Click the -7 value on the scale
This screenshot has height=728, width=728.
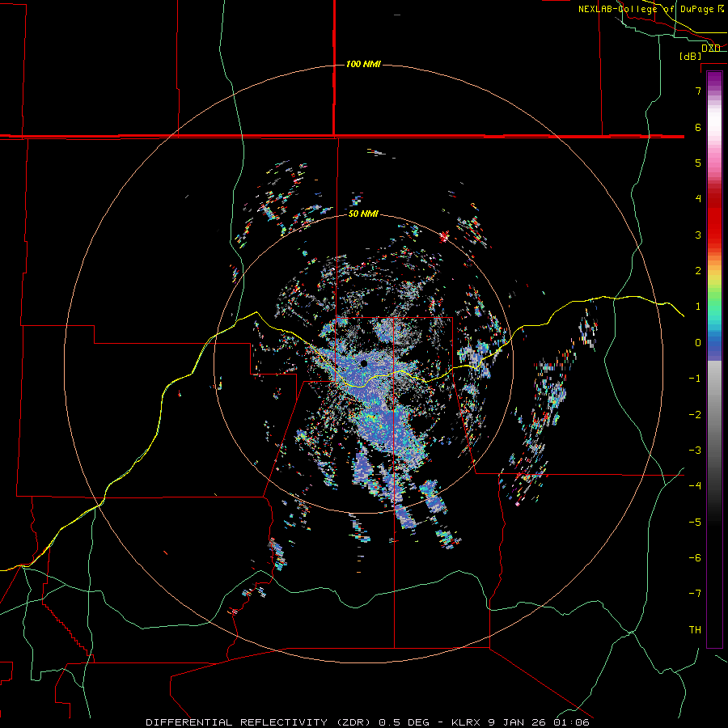coord(695,594)
